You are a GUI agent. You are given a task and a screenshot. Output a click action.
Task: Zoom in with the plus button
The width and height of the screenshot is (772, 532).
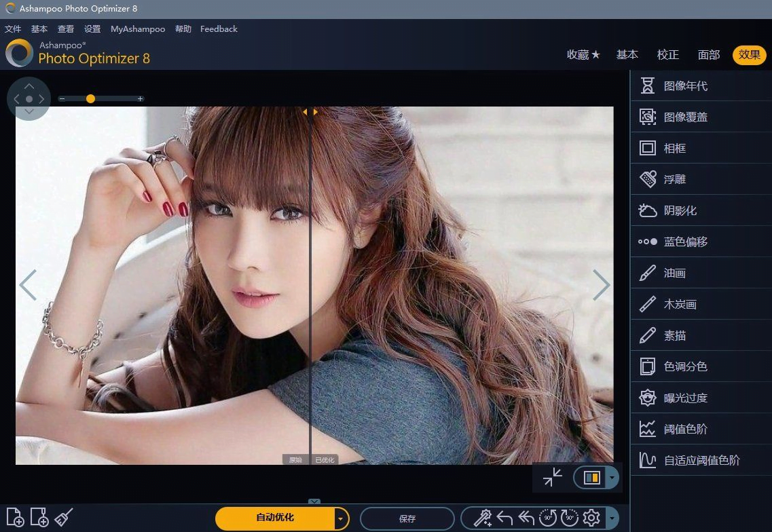coord(141,99)
